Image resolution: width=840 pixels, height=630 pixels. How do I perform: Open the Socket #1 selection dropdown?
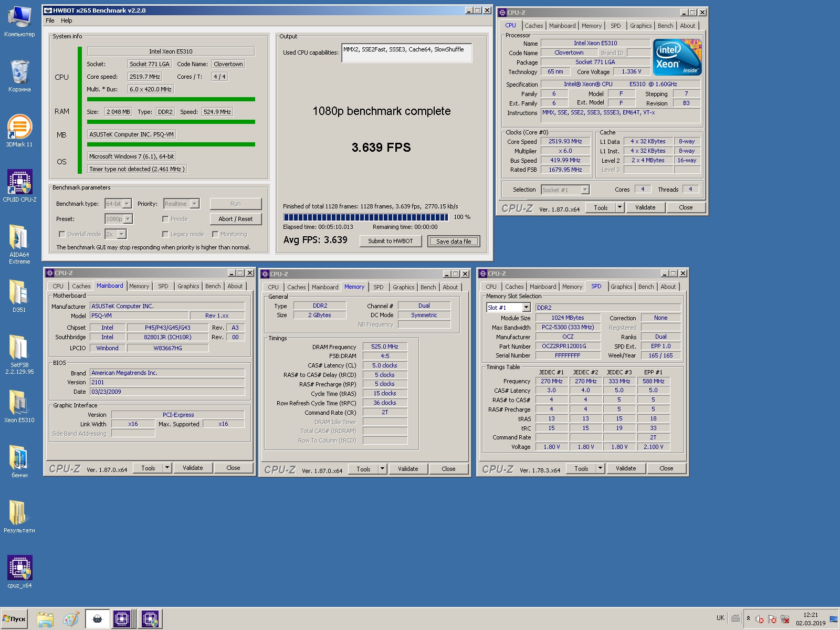coord(585,190)
